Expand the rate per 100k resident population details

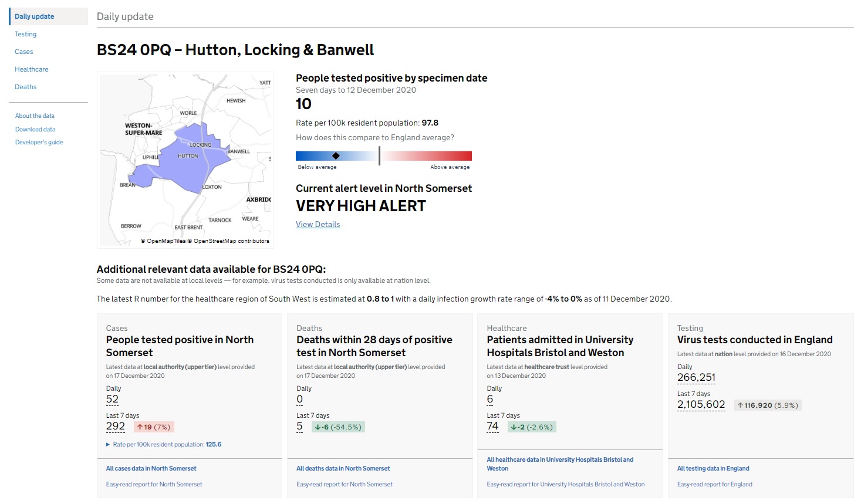[x=163, y=445]
